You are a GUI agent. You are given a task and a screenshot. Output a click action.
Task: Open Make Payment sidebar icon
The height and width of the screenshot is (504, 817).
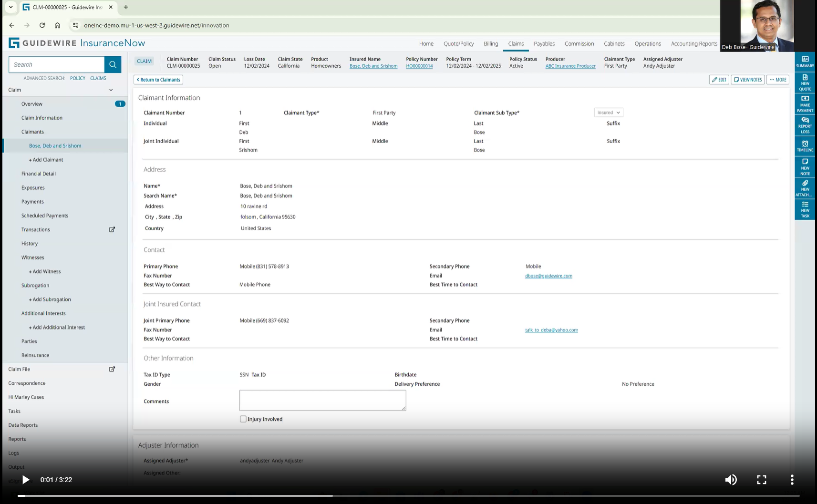point(805,104)
